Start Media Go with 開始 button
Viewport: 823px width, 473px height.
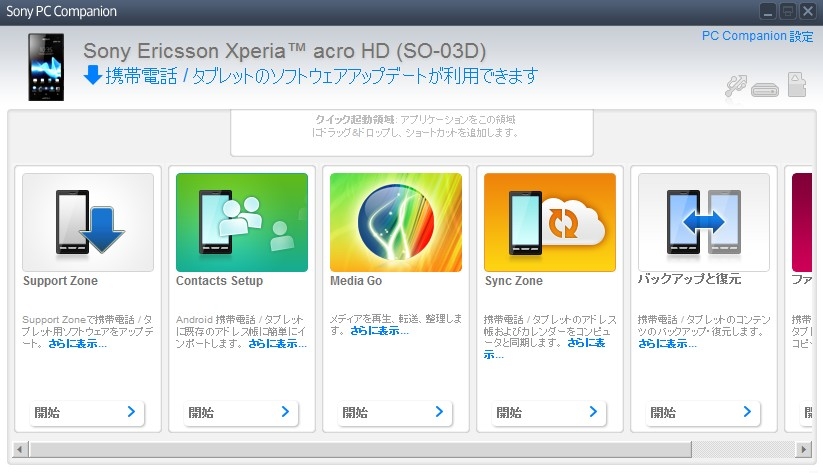click(x=395, y=413)
